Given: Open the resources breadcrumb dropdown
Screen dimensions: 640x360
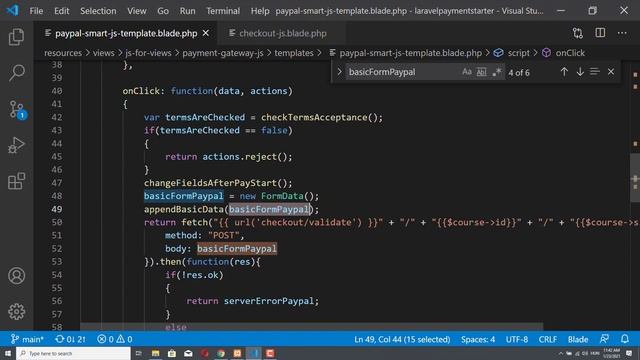Looking at the screenshot, I should (x=63, y=53).
